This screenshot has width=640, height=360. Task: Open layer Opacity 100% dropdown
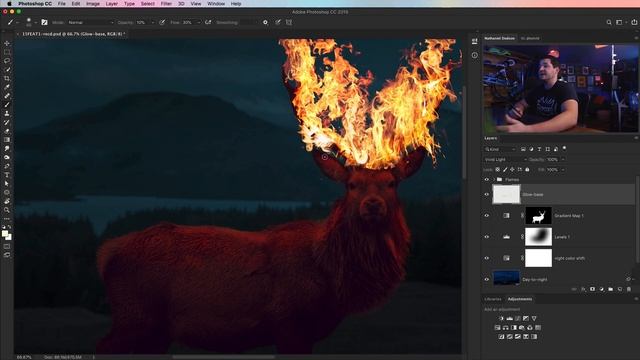tap(563, 160)
